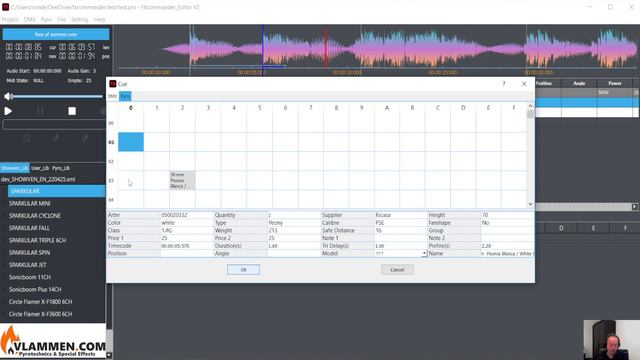Click the Class value 1.4G
The image size is (640, 360).
(187, 231)
